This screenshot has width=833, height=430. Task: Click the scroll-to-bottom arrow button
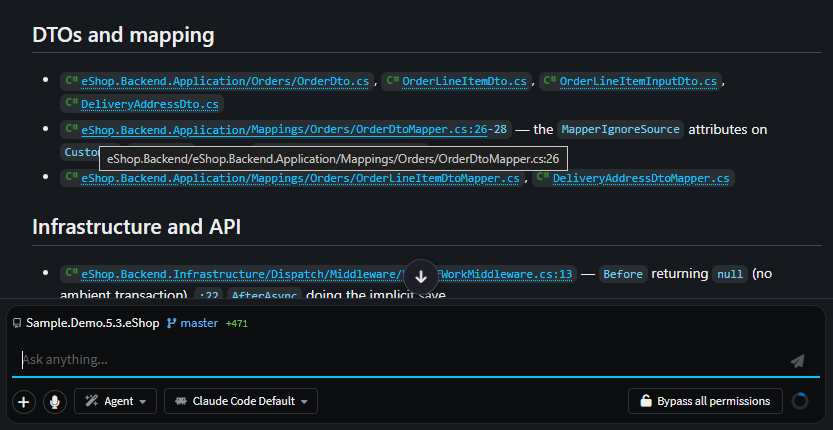tap(421, 276)
